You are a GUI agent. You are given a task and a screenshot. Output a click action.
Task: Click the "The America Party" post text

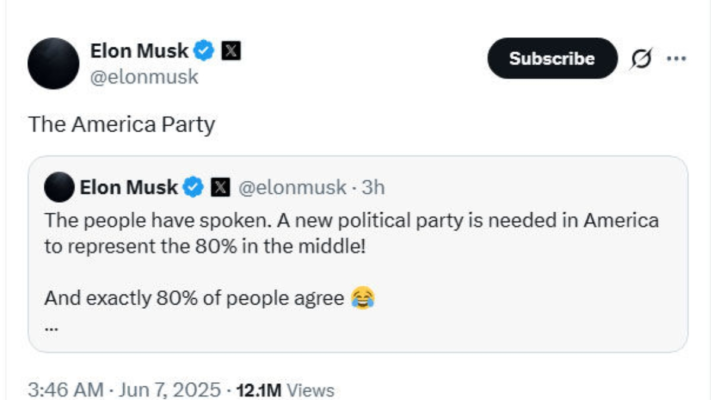(122, 125)
